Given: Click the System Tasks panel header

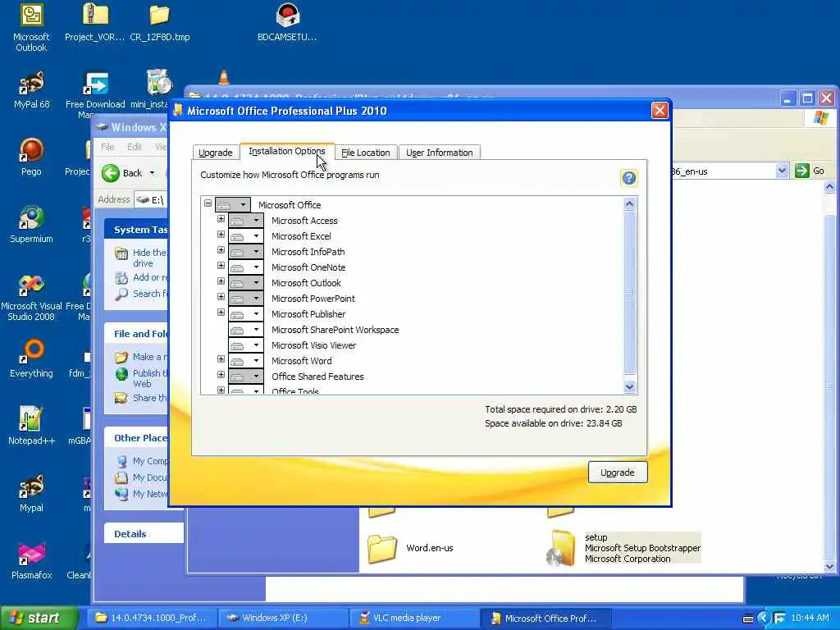Looking at the screenshot, I should pos(136,230).
